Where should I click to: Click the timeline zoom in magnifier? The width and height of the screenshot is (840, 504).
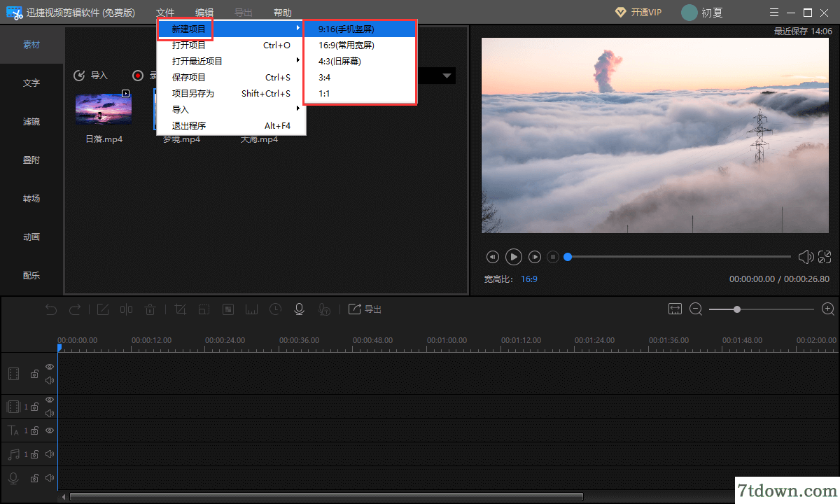(828, 309)
